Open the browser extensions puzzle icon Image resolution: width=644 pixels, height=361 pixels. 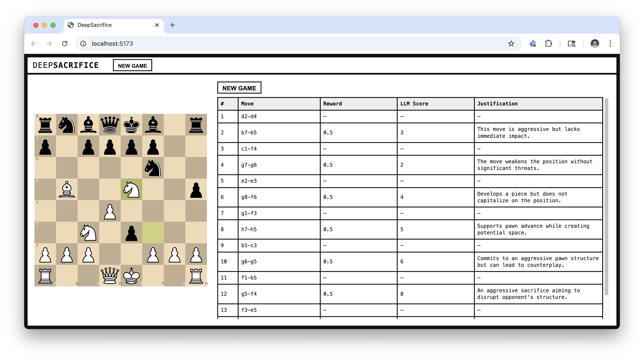click(548, 44)
